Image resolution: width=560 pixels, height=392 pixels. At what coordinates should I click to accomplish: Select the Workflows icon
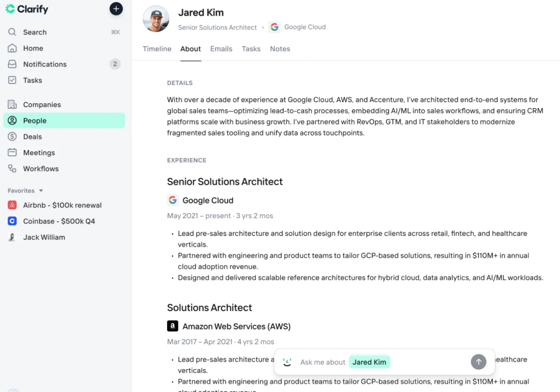12,168
